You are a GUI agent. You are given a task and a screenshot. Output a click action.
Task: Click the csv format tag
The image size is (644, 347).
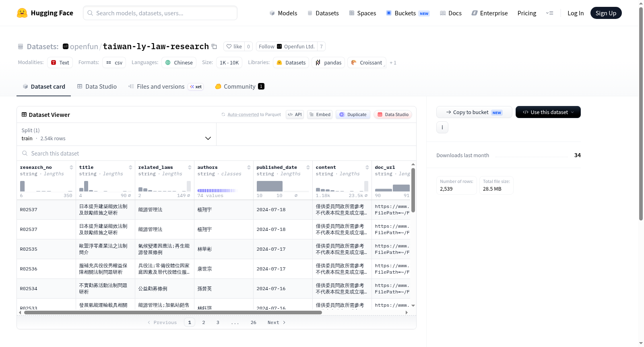pos(114,62)
